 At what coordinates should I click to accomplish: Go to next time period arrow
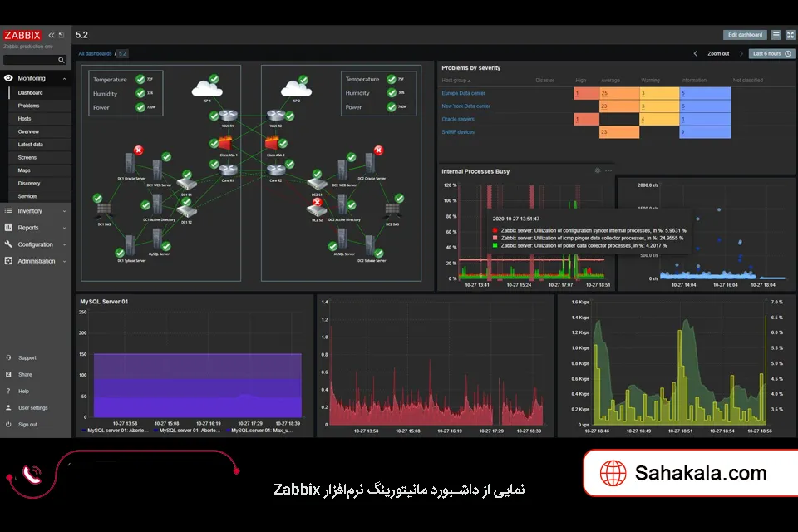pos(741,53)
